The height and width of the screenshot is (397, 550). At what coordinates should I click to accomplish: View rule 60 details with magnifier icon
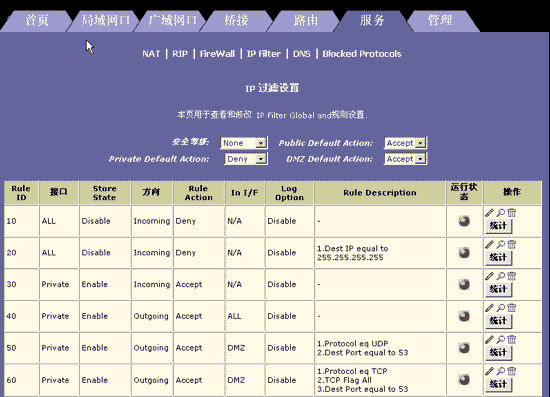pyautogui.click(x=501, y=371)
